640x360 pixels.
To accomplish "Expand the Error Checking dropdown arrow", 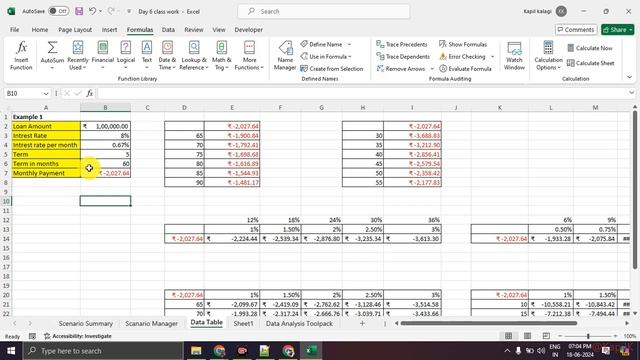I will point(492,56).
